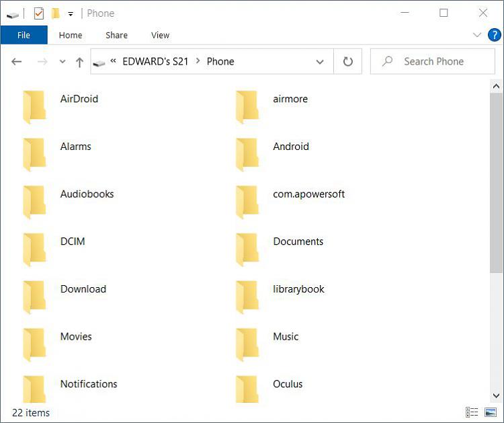Screen dimensions: 504x423
Task: Open the Documents folder icon
Action: click(x=247, y=249)
